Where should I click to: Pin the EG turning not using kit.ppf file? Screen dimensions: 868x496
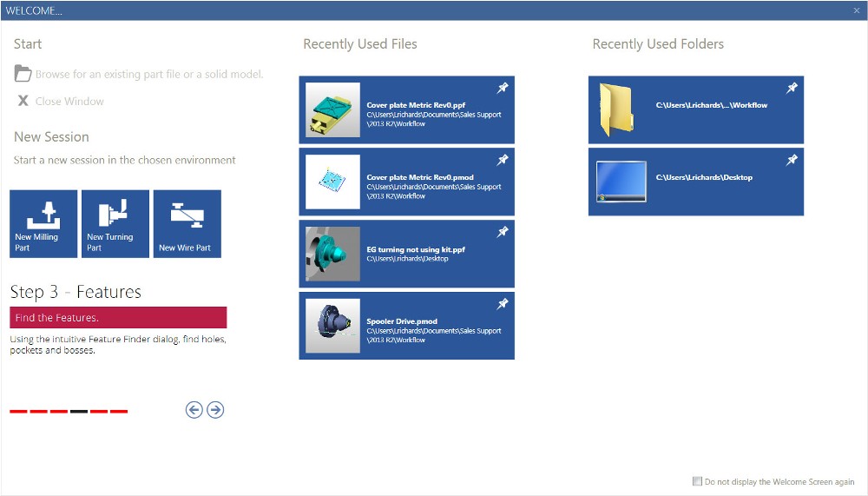coord(503,233)
